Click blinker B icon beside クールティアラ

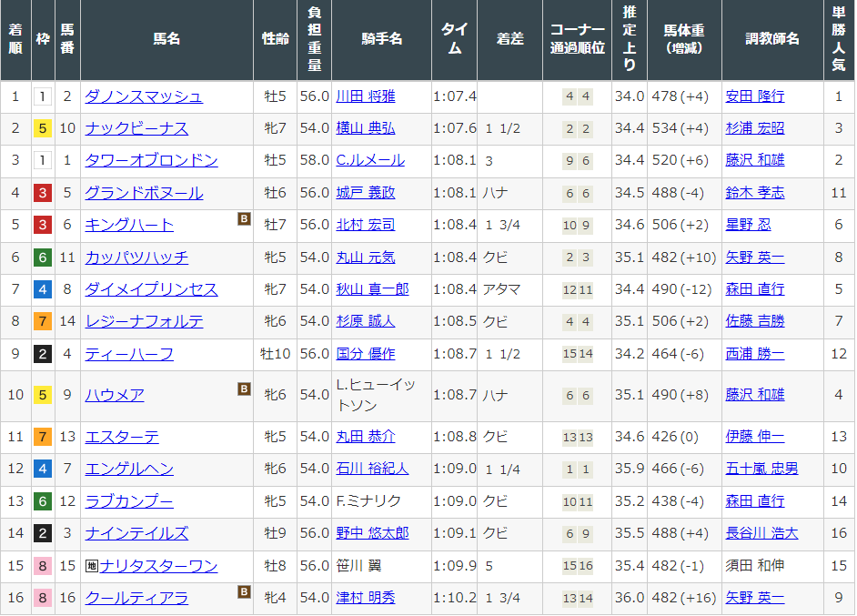coord(244,592)
